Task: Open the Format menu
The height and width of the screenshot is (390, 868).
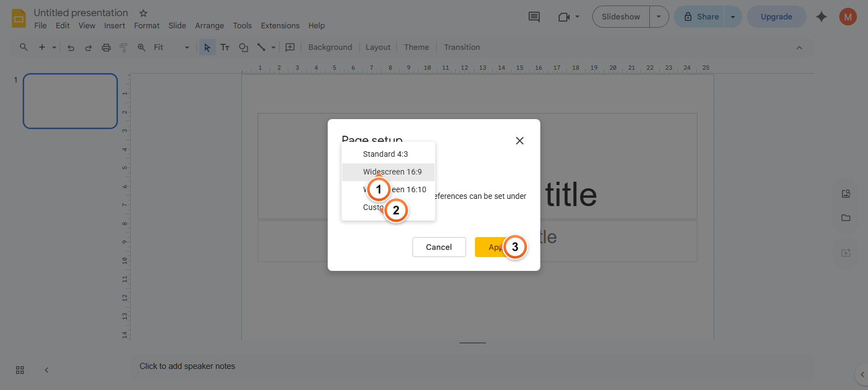Action: 147,25
